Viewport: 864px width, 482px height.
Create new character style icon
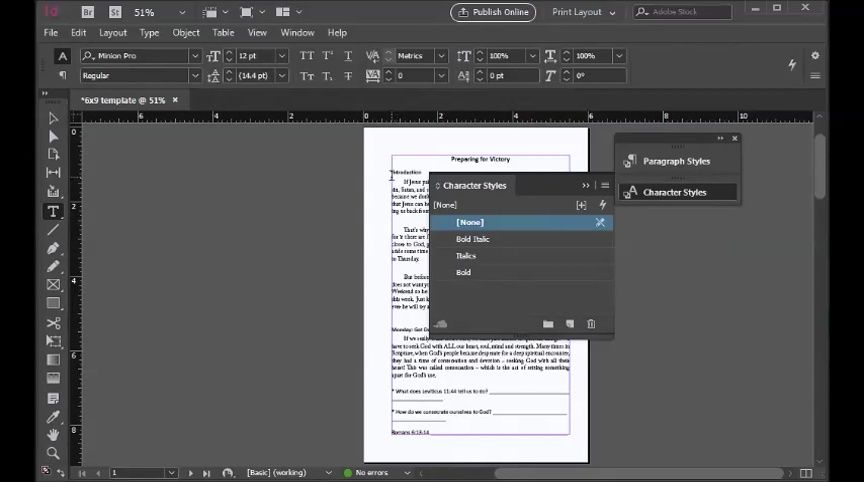[x=570, y=324]
